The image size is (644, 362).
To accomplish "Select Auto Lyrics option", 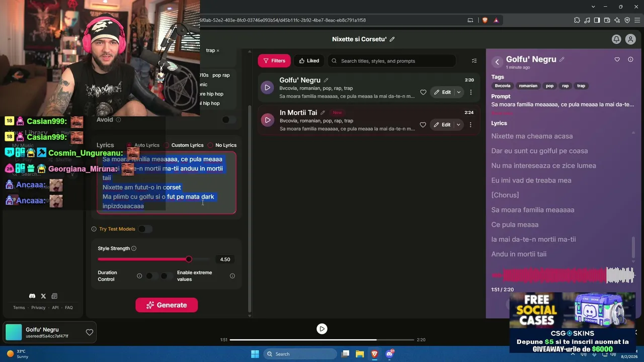I will (x=143, y=145).
